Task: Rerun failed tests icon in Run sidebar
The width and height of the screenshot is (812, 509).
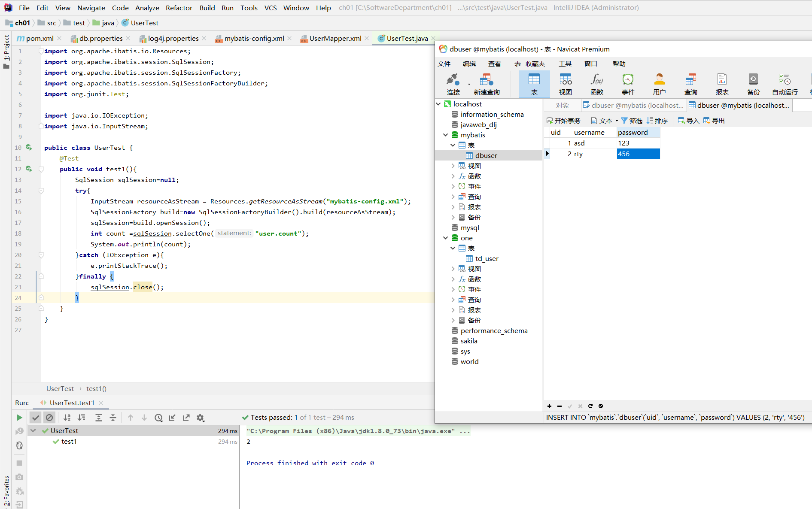Action: [x=19, y=431]
